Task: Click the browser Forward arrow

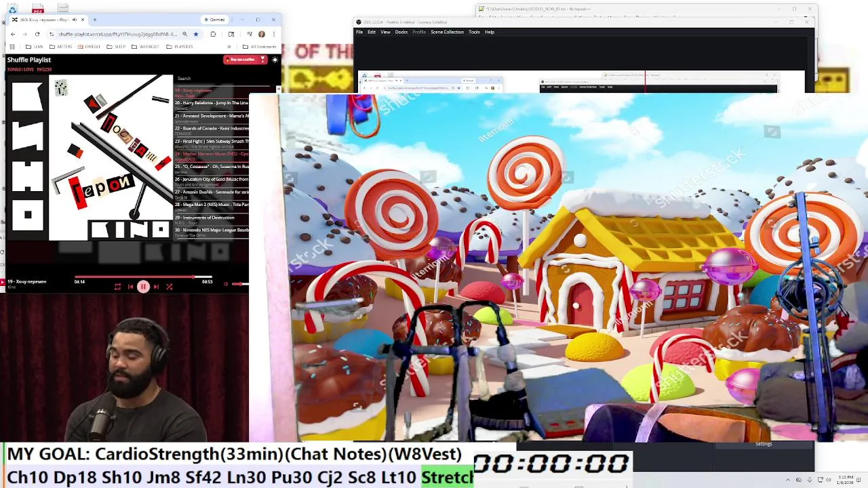Action: (x=24, y=34)
